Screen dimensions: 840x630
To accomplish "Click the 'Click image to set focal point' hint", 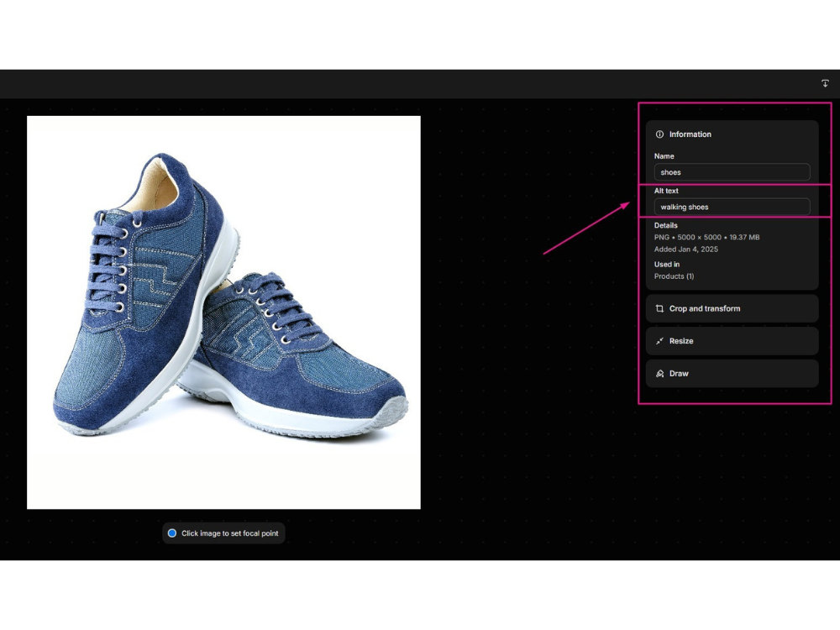I will pos(224,533).
